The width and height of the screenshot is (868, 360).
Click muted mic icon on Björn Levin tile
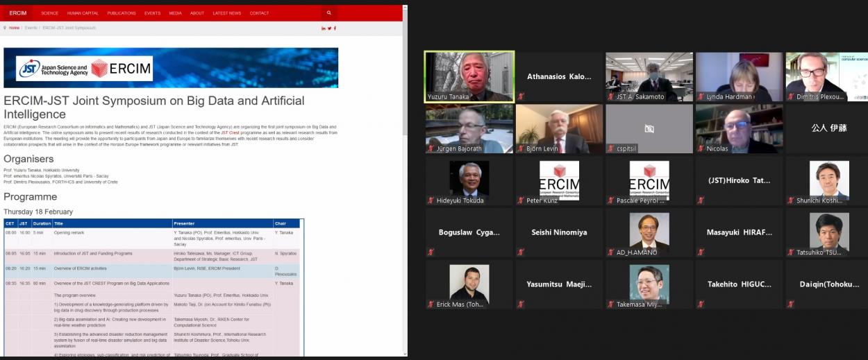point(521,148)
